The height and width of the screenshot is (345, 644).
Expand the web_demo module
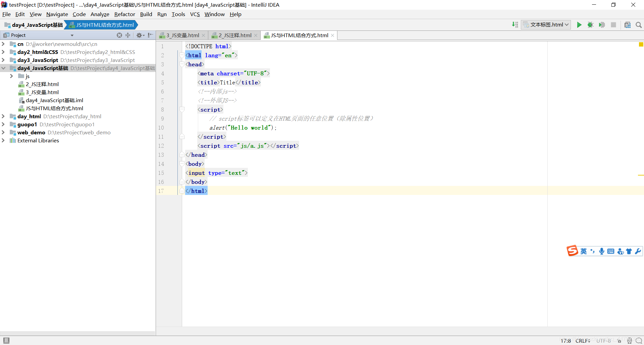(x=3, y=132)
